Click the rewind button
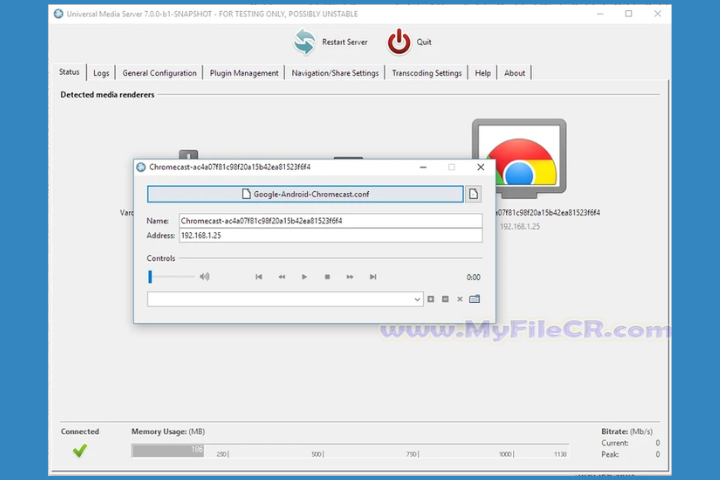720x480 pixels. (281, 277)
